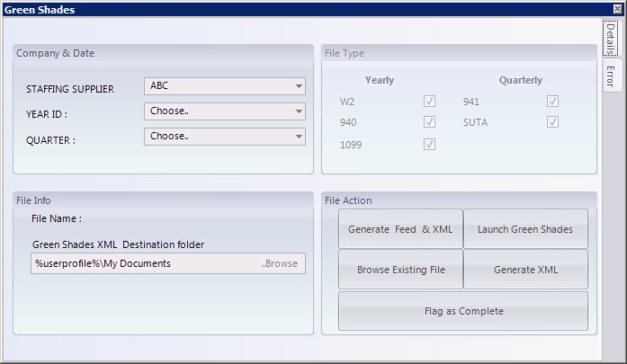Click Generate Feed & XML button
Viewport: 627px width, 364px height.
[400, 229]
